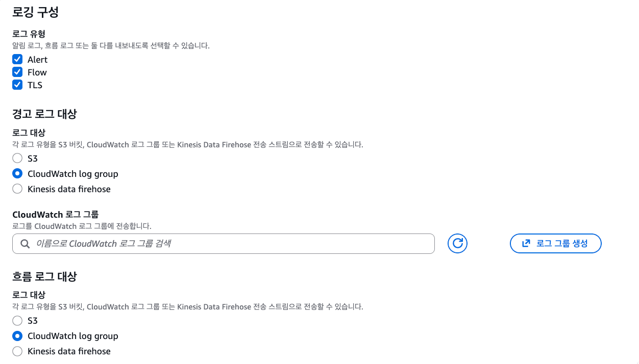
Task: Click the CloudWatch 로그 그룹 search field
Action: 230,244
